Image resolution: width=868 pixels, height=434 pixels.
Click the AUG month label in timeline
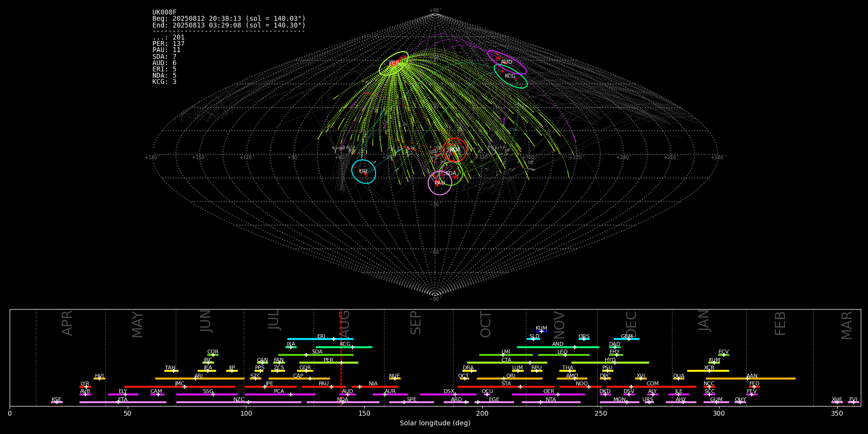point(344,324)
